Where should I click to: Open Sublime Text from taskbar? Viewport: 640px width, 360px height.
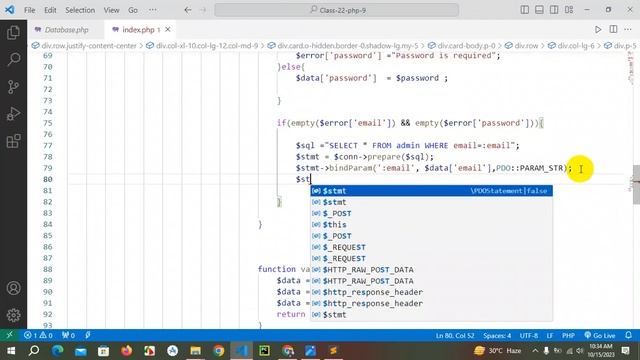coord(333,350)
